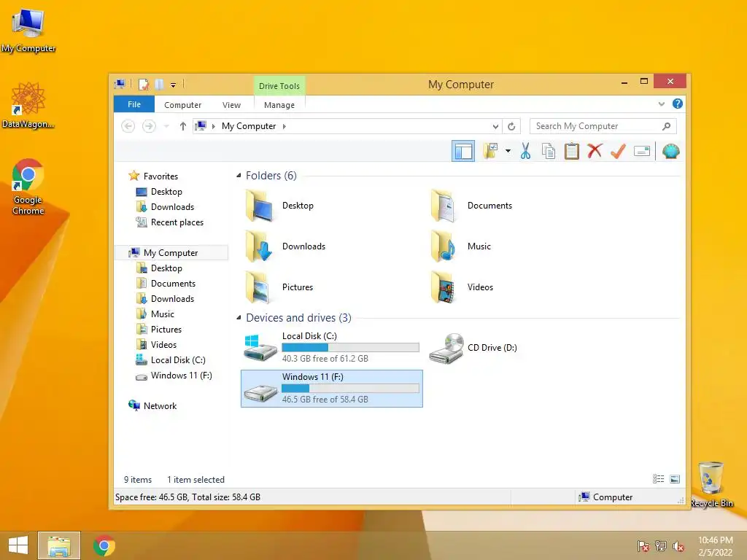Image resolution: width=747 pixels, height=560 pixels.
Task: Select My Computer in navigation pane
Action: point(171,253)
